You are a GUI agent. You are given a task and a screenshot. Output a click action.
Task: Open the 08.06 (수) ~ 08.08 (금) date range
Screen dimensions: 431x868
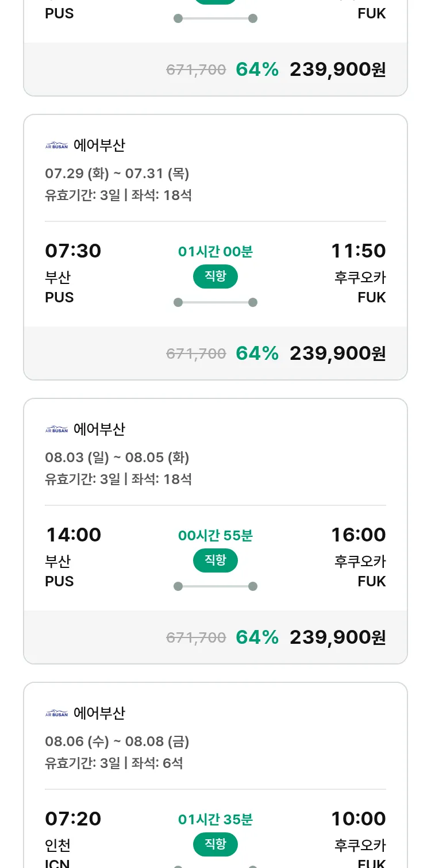point(117,742)
